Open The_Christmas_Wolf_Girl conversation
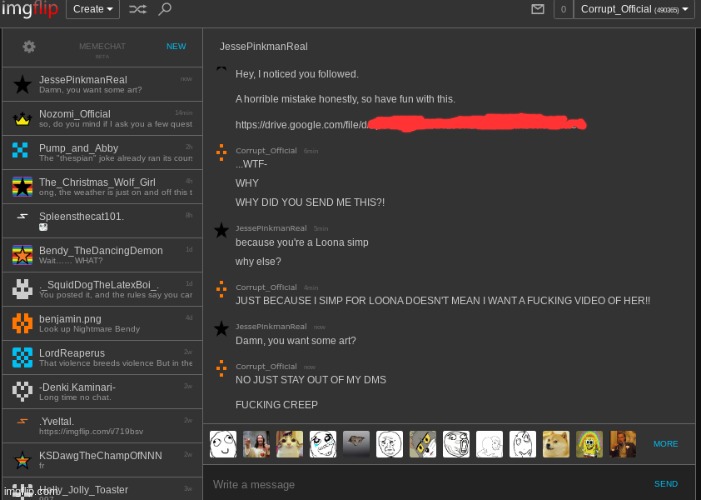 pyautogui.click(x=100, y=186)
